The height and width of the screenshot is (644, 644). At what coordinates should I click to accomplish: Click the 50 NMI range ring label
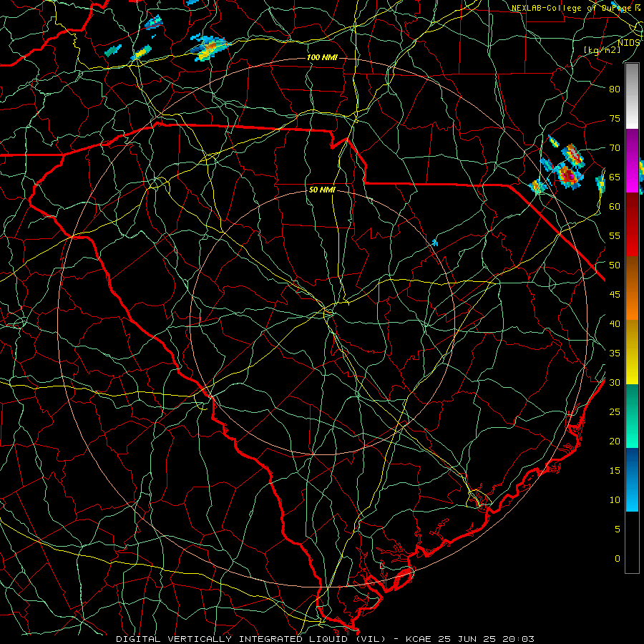point(322,190)
